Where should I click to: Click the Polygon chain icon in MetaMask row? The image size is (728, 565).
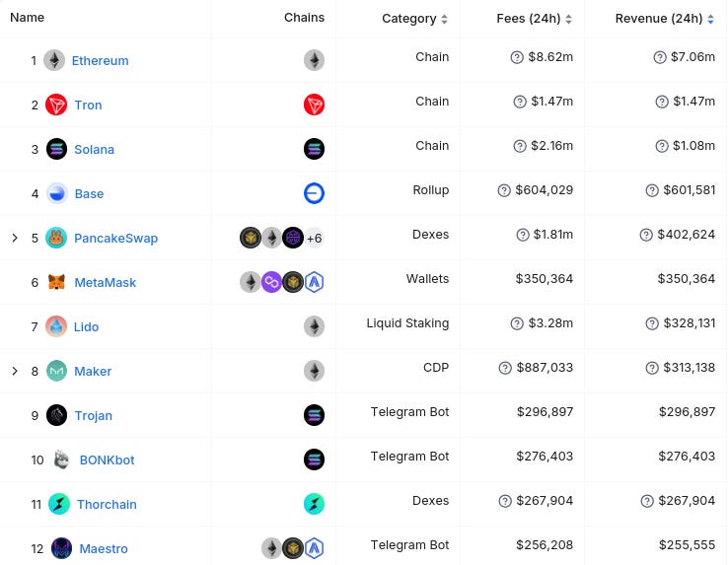271,282
